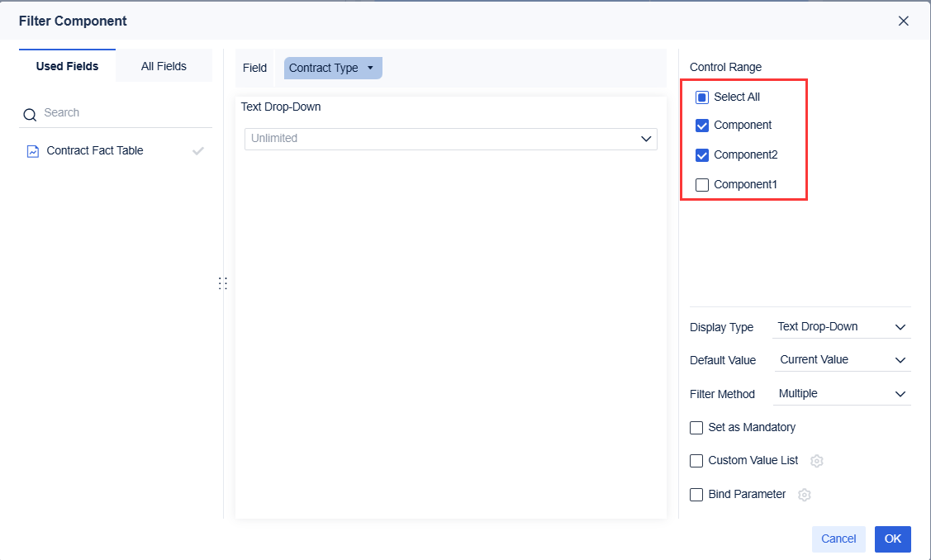This screenshot has width=931, height=560.
Task: Uncheck the Component checkbox
Action: coord(702,126)
